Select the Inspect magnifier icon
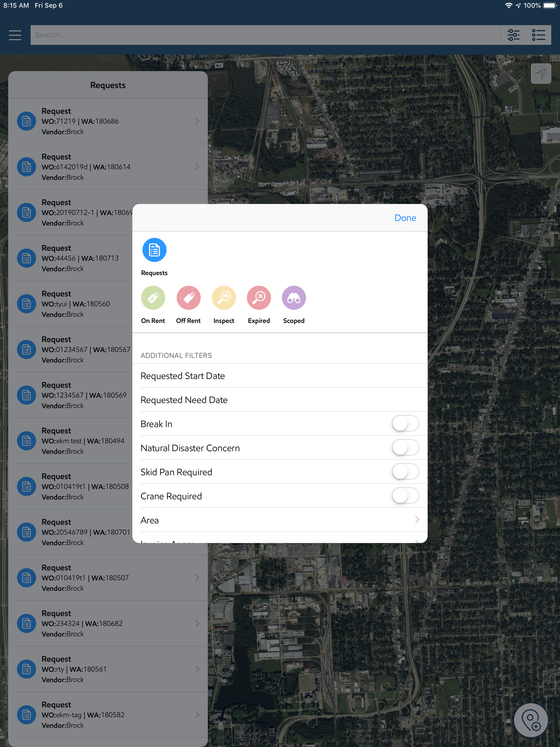Screen dimensions: 560x747 (x=224, y=298)
